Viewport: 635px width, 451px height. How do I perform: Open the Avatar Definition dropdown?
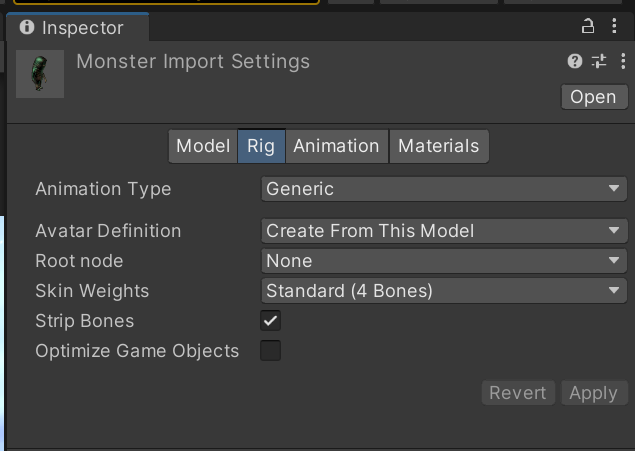click(x=444, y=231)
